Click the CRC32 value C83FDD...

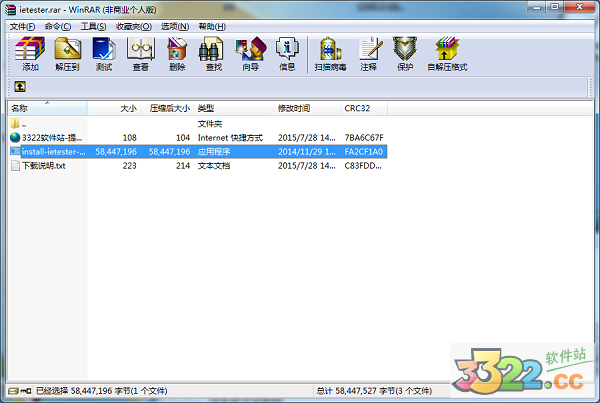363,166
